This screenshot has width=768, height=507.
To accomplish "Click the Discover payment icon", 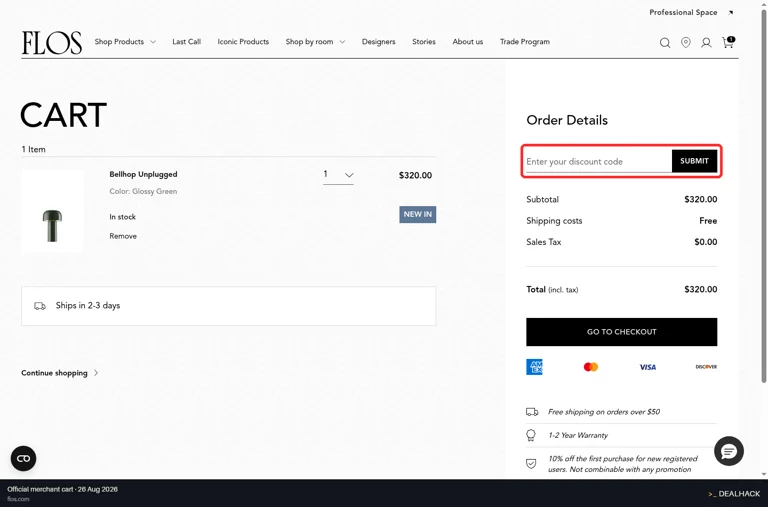I will coord(706,366).
